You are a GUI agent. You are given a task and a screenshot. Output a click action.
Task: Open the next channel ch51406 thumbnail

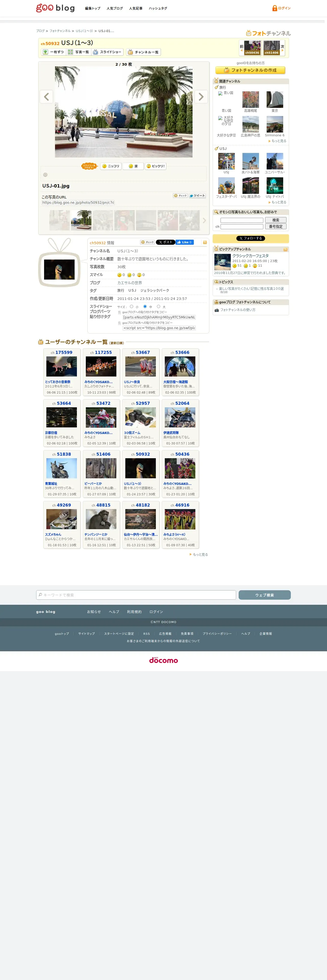coord(271,48)
